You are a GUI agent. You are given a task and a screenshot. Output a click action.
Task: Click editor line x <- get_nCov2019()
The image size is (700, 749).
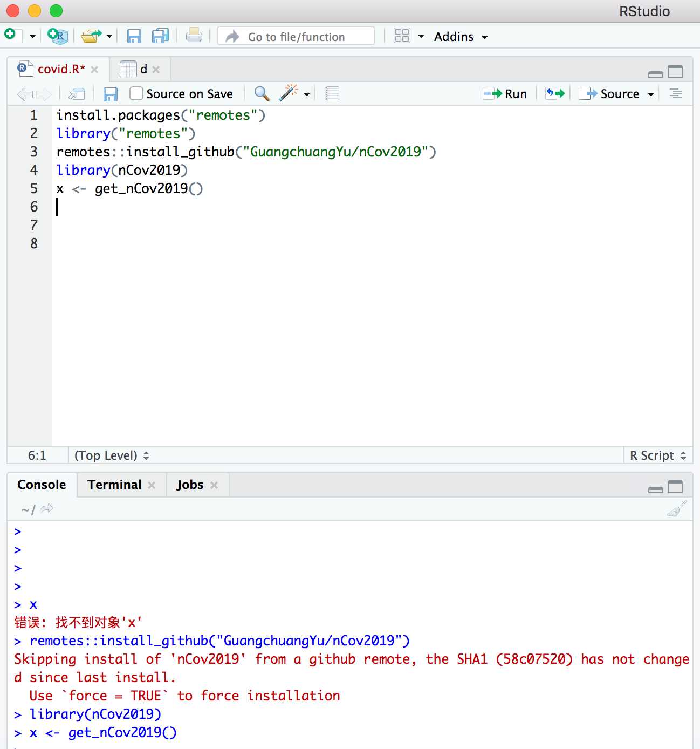pos(129,188)
